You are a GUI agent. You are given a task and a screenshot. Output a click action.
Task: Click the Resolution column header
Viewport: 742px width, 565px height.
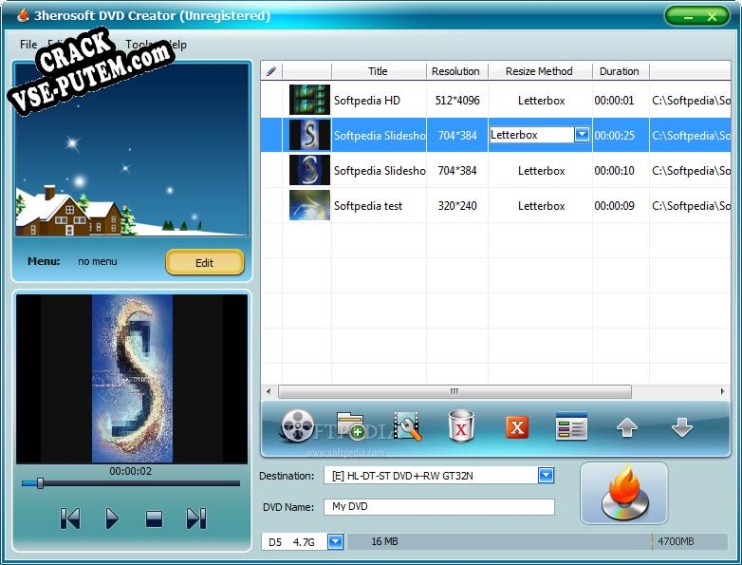457,71
